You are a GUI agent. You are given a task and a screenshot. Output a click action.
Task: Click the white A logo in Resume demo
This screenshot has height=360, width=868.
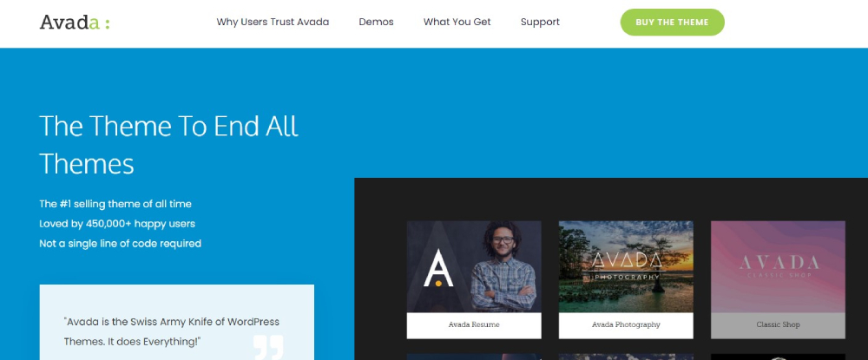coord(438,268)
